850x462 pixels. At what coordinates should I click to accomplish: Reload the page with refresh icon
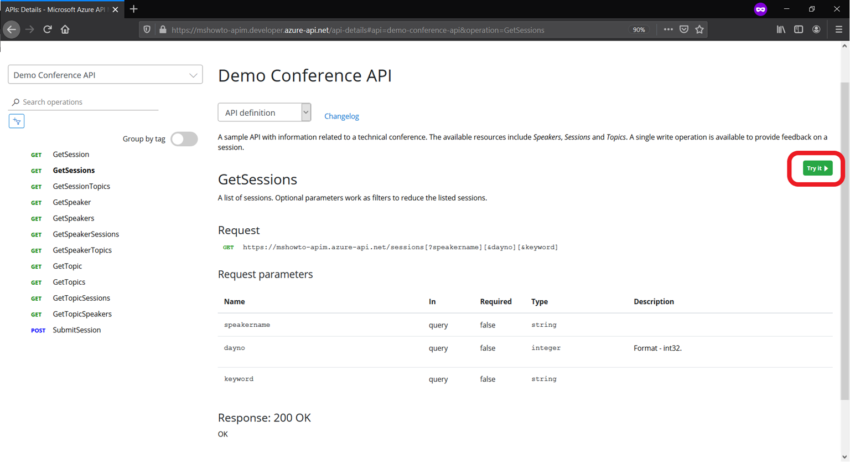click(46, 29)
